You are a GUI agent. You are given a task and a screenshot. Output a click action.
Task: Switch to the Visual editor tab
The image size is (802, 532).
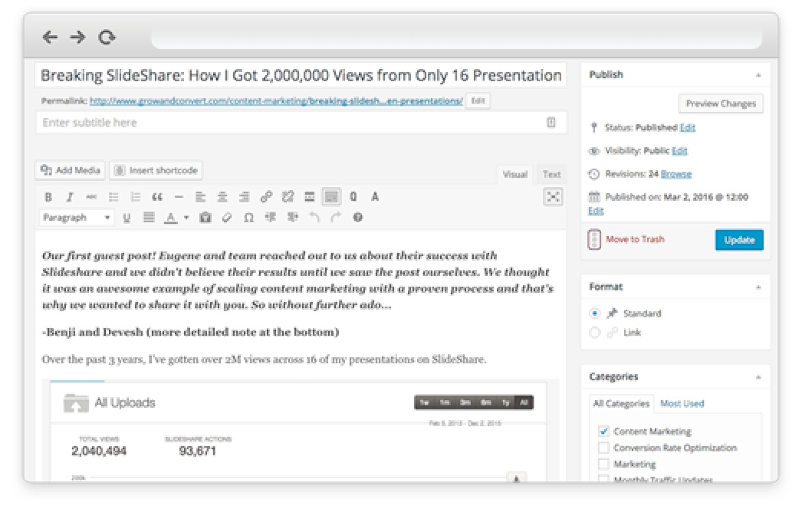514,175
